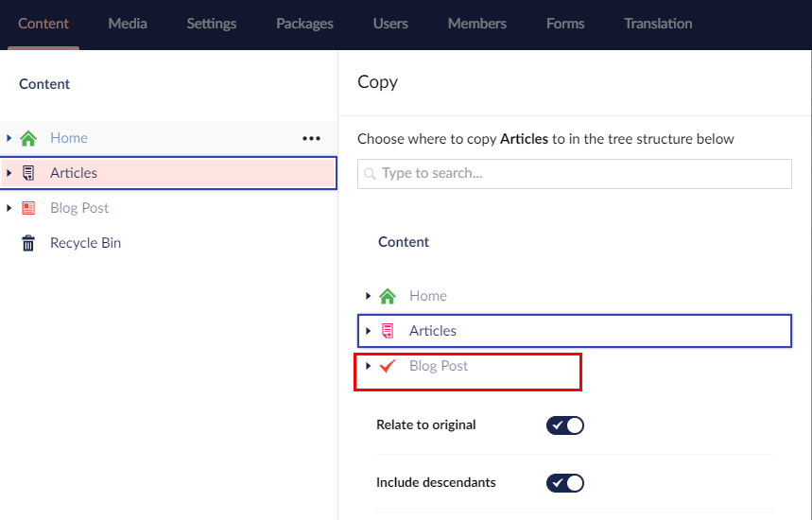
Task: Select Articles in the left content tree
Action: pos(74,173)
